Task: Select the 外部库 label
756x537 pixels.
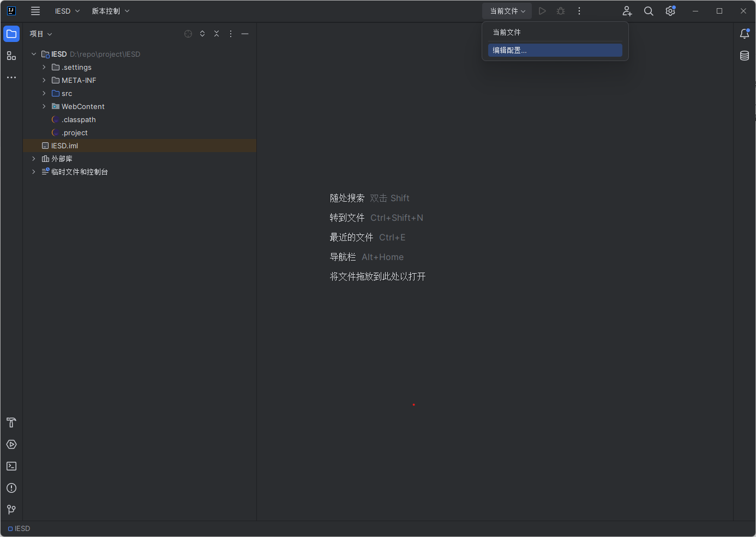Action: [62, 159]
